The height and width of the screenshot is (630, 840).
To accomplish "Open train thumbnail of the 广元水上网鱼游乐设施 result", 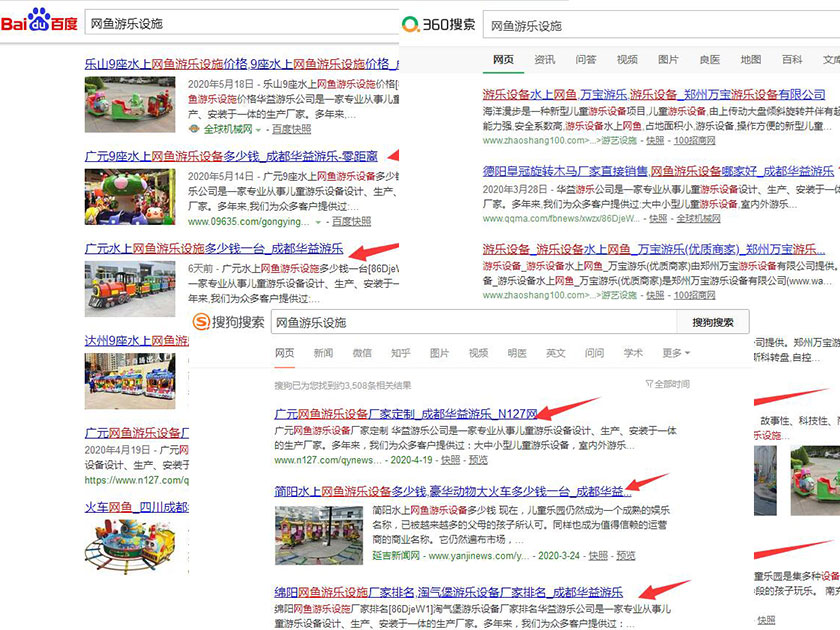I will (x=130, y=289).
